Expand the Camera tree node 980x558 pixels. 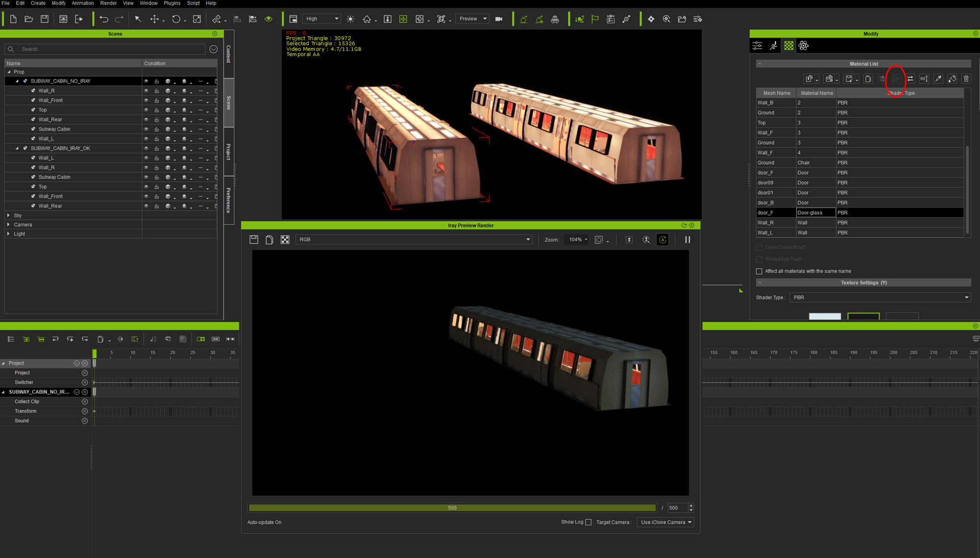point(8,225)
